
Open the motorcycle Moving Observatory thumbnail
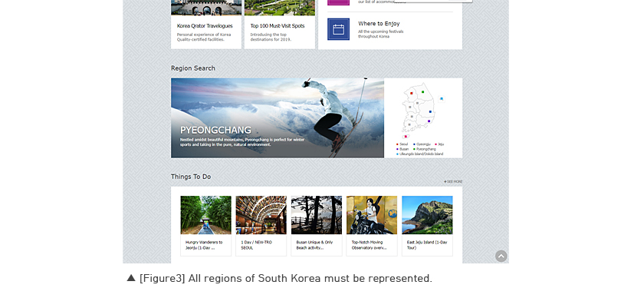(x=372, y=215)
